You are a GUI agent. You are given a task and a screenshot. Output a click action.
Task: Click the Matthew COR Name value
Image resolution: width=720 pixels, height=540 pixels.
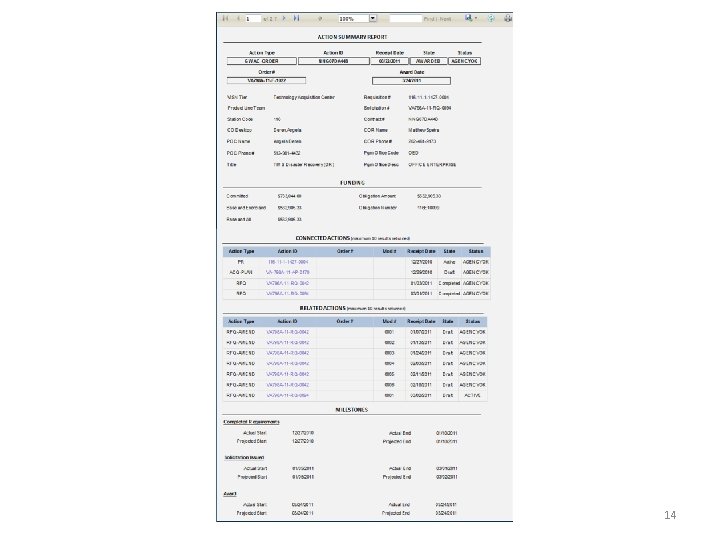click(424, 130)
